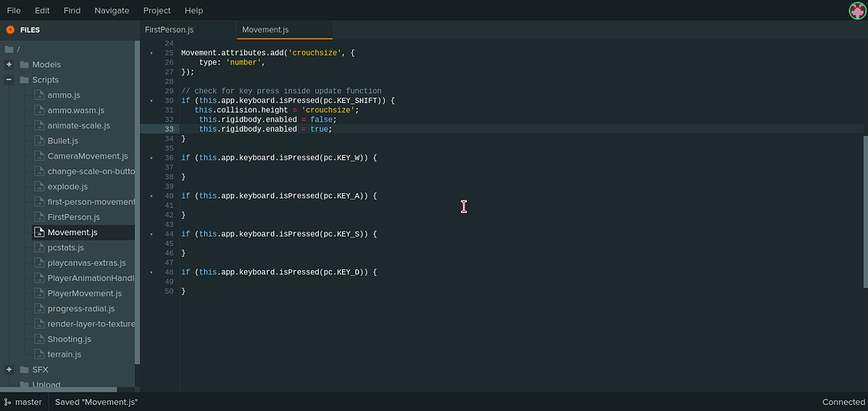Open the Project menu
868x411 pixels.
click(157, 10)
